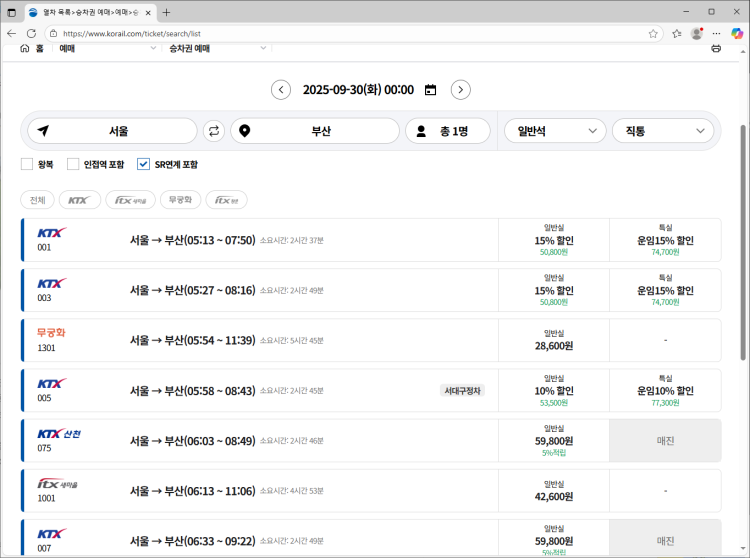This screenshot has height=558, width=750.
Task: Click the browser back arrow
Action: (x=12, y=33)
